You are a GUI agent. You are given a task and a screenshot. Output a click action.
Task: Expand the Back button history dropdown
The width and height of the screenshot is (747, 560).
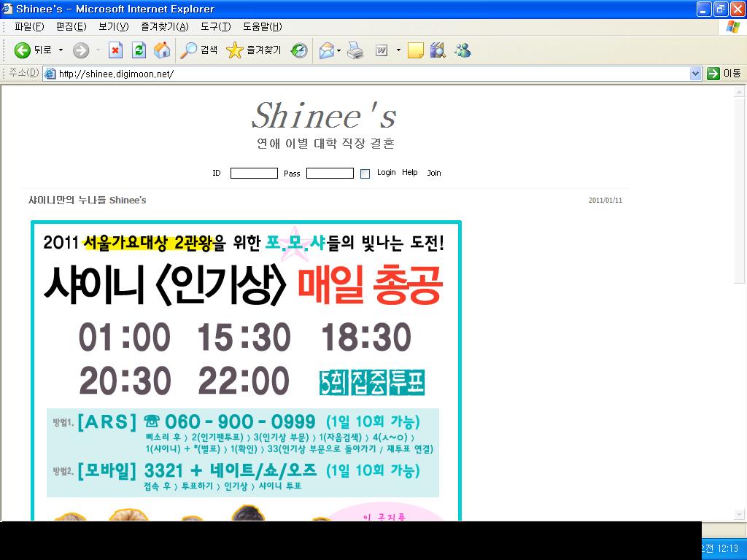click(61, 50)
